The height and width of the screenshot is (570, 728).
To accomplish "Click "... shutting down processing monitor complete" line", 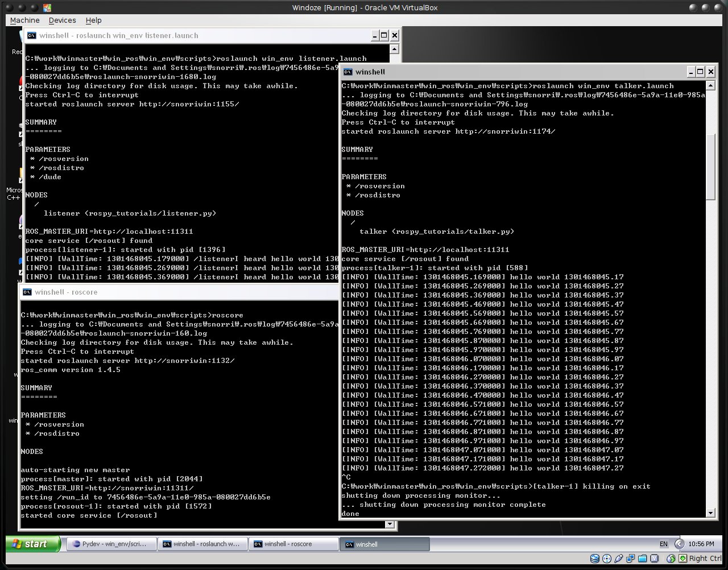I will [x=444, y=505].
